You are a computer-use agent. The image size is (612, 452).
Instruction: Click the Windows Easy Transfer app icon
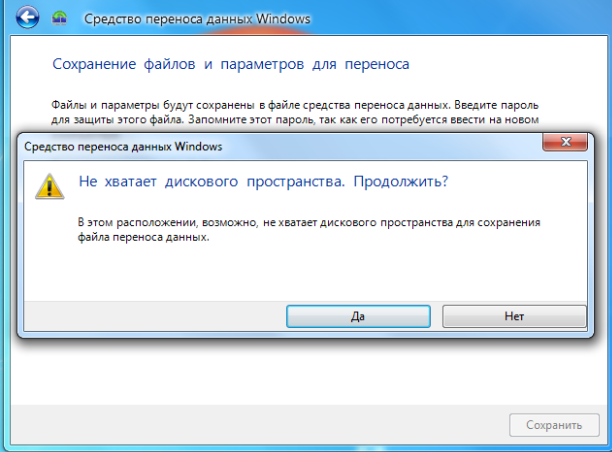pyautogui.click(x=59, y=18)
